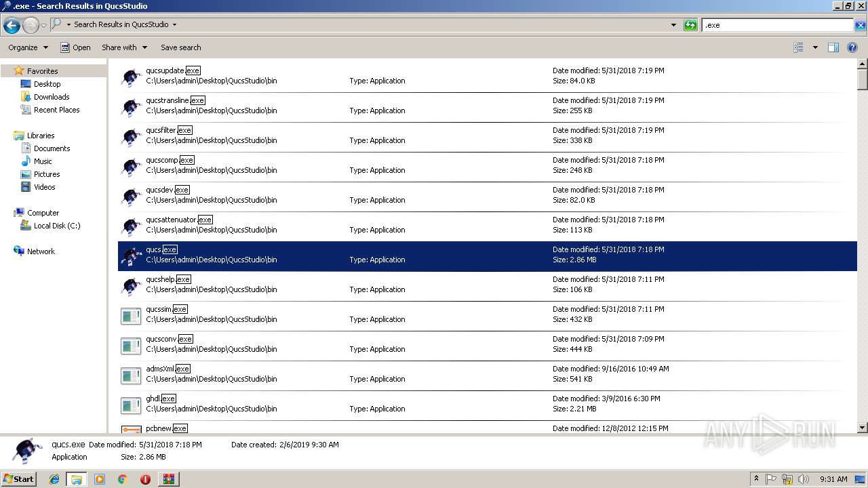Select the qucsdev.exe file name
The image size is (868, 488).
(x=167, y=190)
